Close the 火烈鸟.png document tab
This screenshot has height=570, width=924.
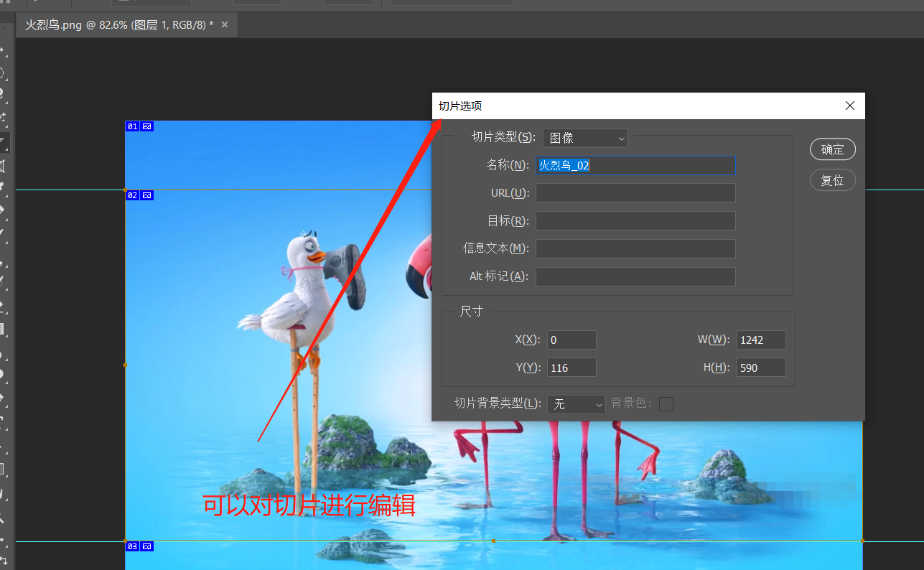(225, 25)
